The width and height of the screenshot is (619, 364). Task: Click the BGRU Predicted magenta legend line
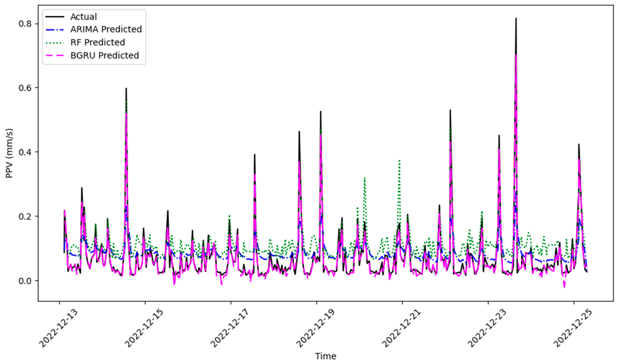click(55, 55)
